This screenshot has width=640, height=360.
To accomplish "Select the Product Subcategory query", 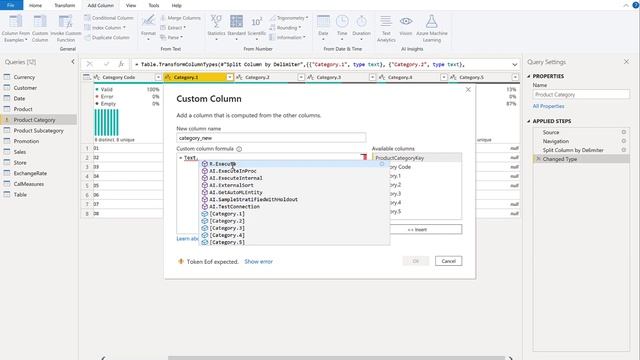I will 39,131.
